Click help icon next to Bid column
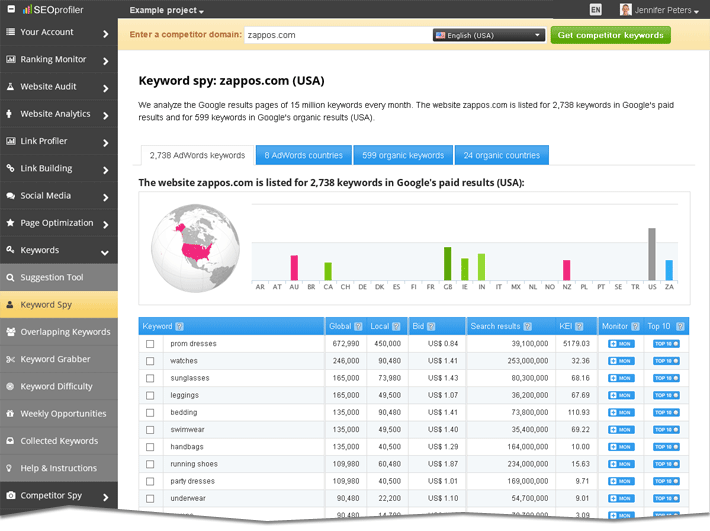 (x=431, y=326)
